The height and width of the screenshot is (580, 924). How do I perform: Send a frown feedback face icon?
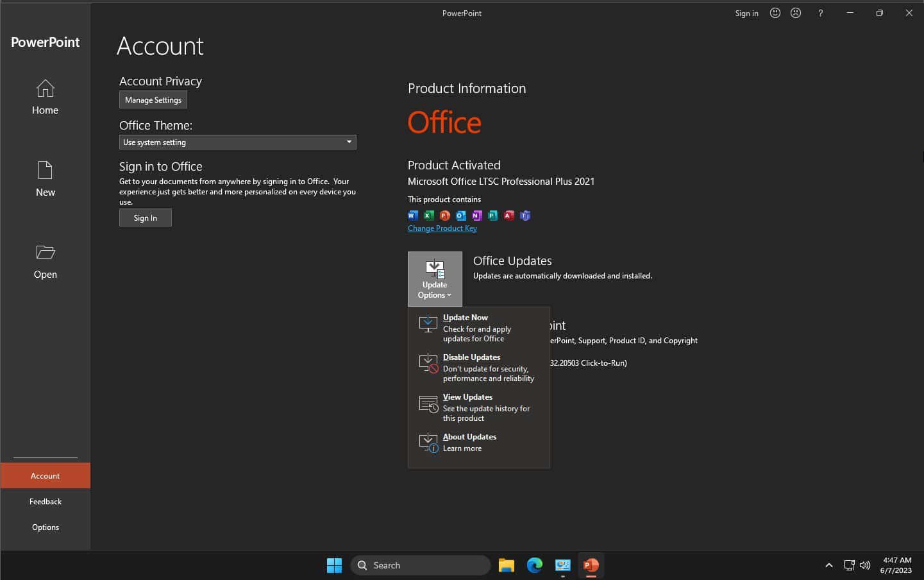796,13
